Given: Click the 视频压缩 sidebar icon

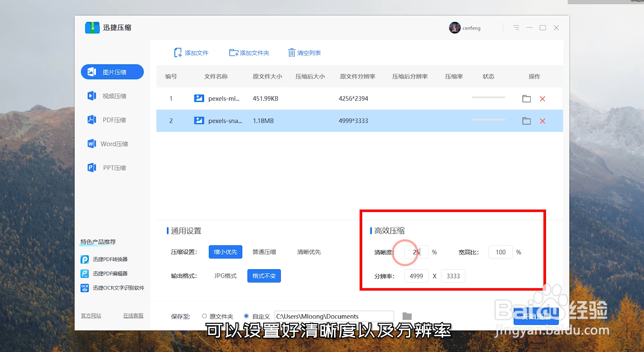Looking at the screenshot, I should [x=92, y=96].
